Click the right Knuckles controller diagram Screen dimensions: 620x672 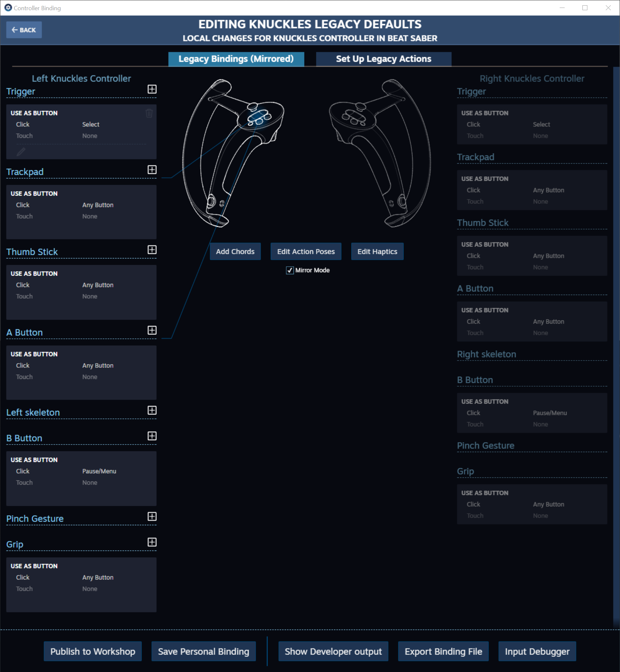tap(380, 153)
